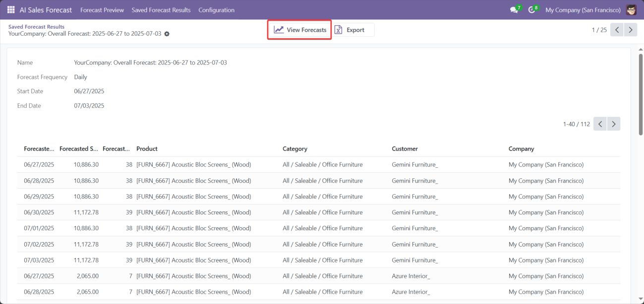The width and height of the screenshot is (644, 304).
Task: Click the product cell in 06/28/2025 Gemini row
Action: pyautogui.click(x=194, y=181)
